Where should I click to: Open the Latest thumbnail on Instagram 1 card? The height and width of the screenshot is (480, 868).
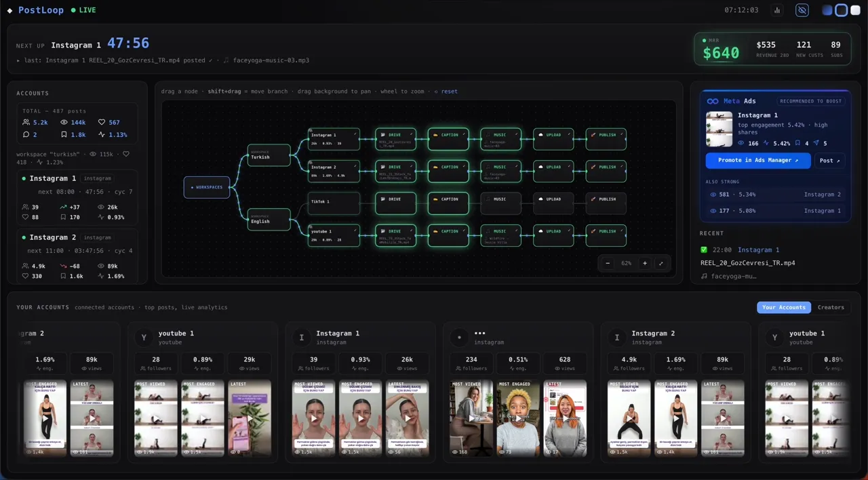pos(407,418)
